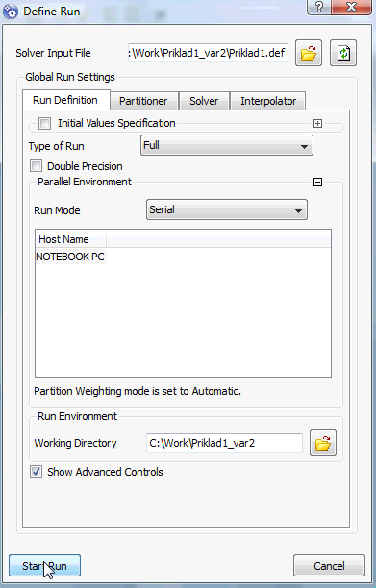Open the help question mark button
The width and height of the screenshot is (376, 588).
(x=319, y=7)
